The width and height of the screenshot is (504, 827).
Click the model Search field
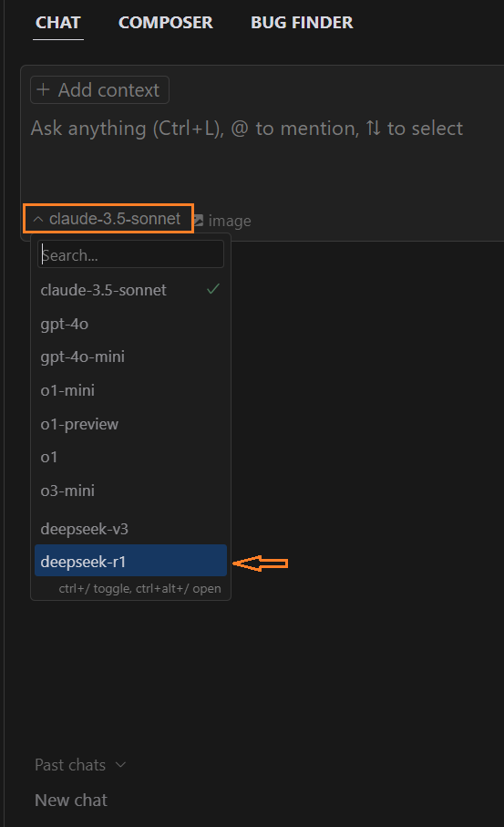coord(130,254)
